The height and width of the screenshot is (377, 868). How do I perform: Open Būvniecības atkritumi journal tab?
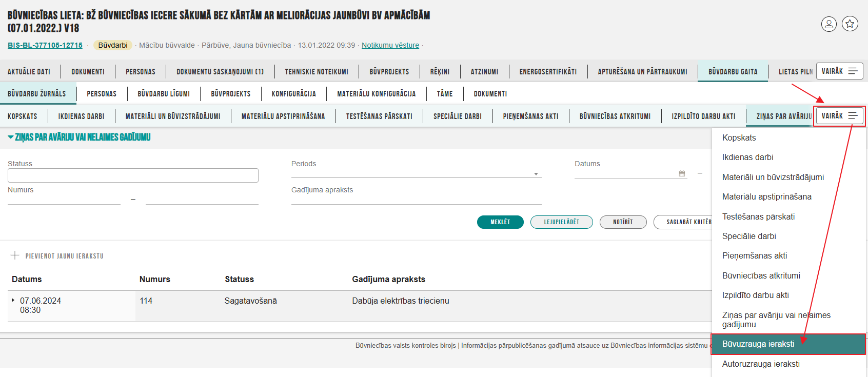615,116
